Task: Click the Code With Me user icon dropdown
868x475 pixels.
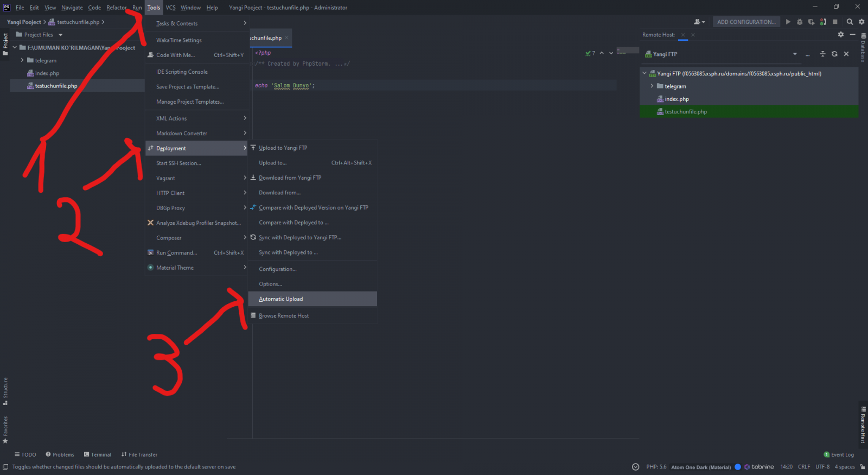Action: click(x=699, y=22)
